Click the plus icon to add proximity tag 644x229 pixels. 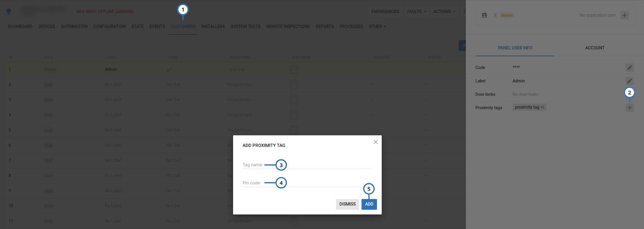[x=629, y=108]
